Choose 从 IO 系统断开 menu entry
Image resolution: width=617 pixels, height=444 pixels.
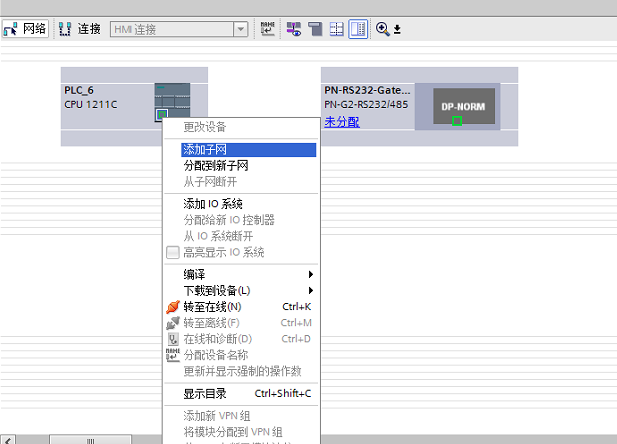click(241, 236)
